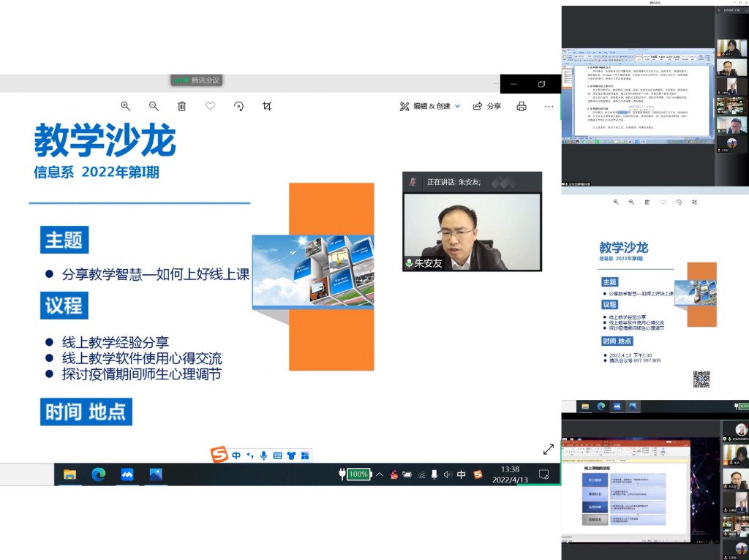Click the print icon
Screen dimensions: 749x560
pyautogui.click(x=522, y=106)
